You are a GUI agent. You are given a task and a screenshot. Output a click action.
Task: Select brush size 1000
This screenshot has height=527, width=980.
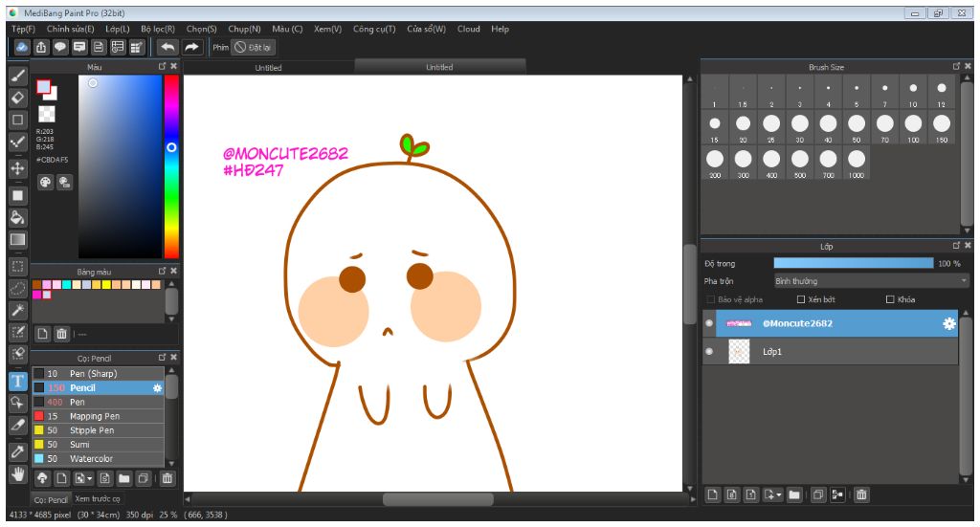857,163
